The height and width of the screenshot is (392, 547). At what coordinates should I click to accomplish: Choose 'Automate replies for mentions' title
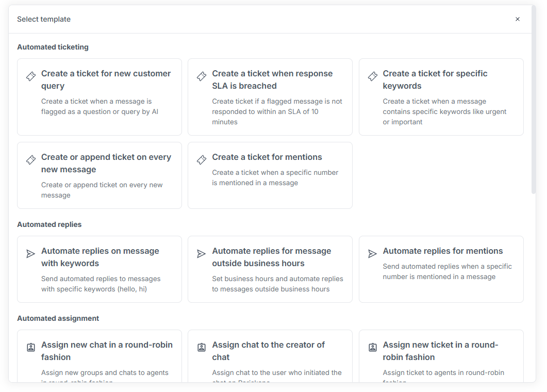pos(443,251)
